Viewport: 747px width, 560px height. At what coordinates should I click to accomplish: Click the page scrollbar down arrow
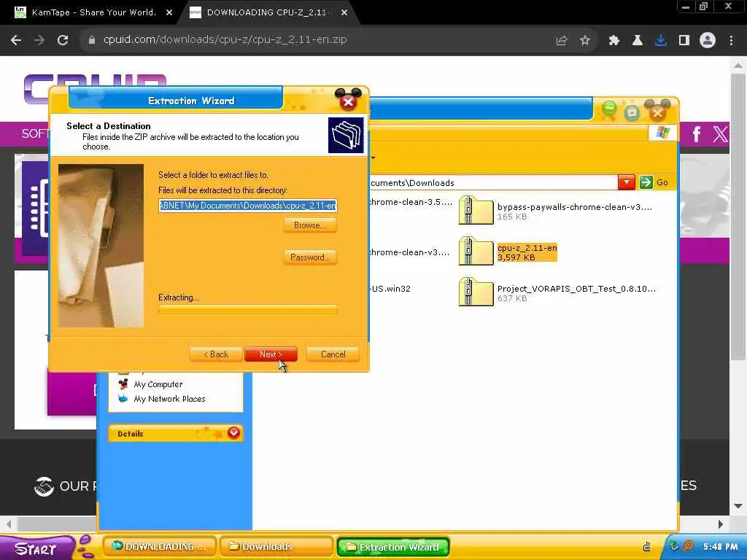click(738, 506)
